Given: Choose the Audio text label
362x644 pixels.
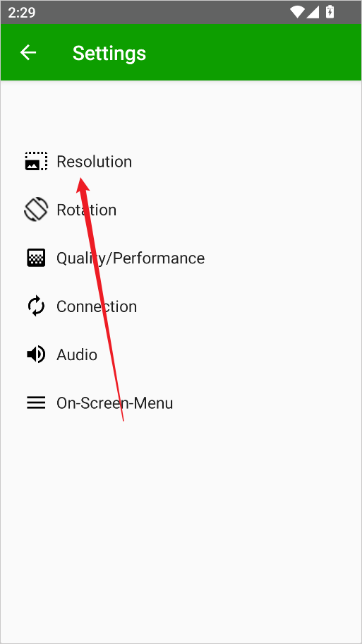Looking at the screenshot, I should (77, 355).
